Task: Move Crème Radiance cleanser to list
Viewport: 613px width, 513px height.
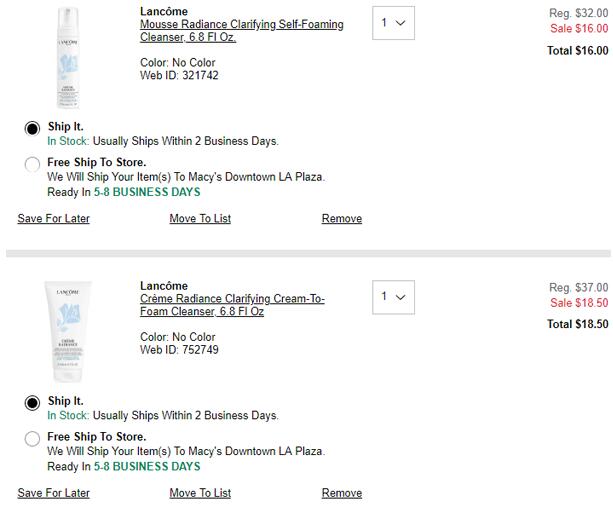Action: point(200,493)
